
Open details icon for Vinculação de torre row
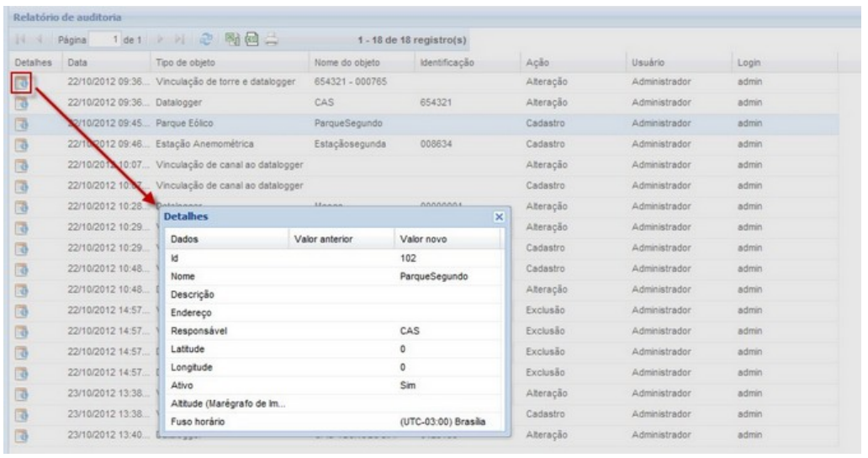22,83
